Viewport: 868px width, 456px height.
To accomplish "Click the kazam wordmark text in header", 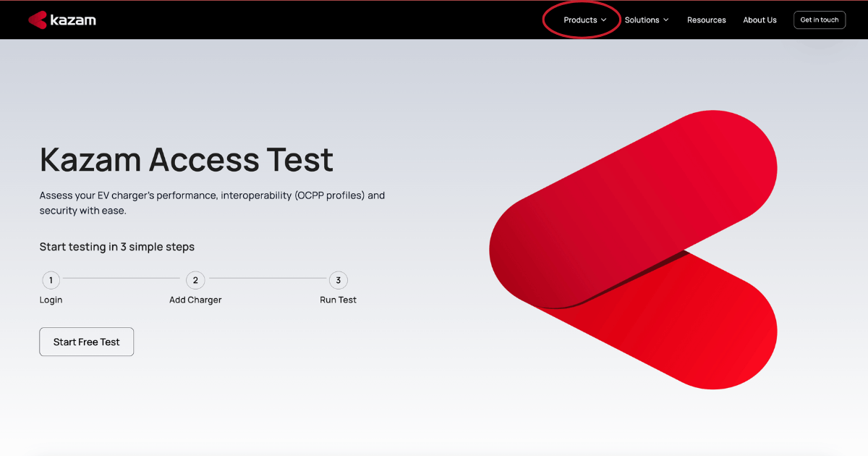I will click(x=73, y=20).
